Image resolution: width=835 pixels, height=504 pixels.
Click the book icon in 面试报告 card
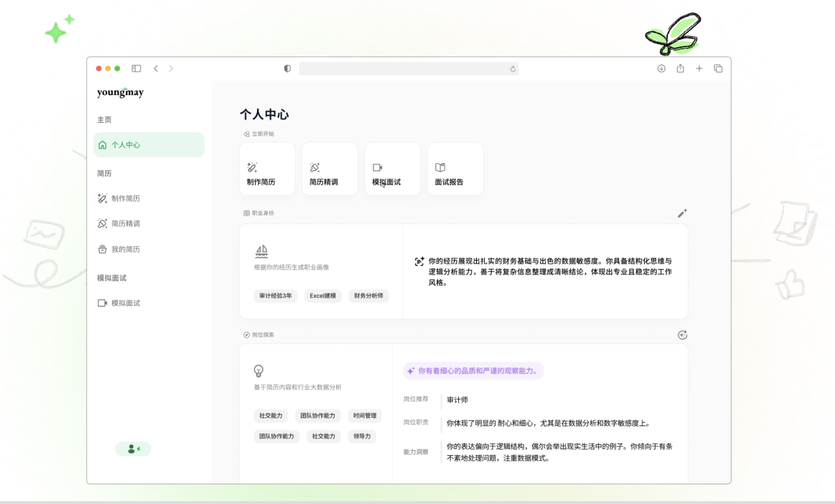[440, 168]
